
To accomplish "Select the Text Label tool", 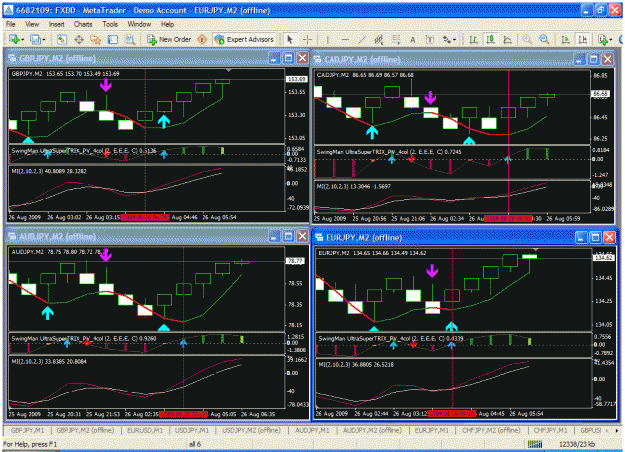I will pyautogui.click(x=430, y=39).
